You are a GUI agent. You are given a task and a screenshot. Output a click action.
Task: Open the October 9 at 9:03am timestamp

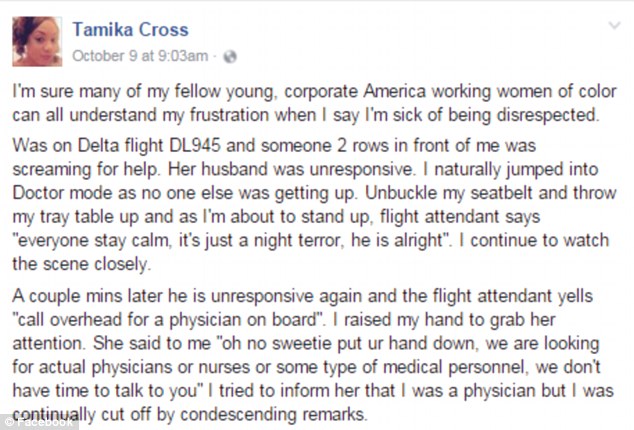click(x=140, y=56)
